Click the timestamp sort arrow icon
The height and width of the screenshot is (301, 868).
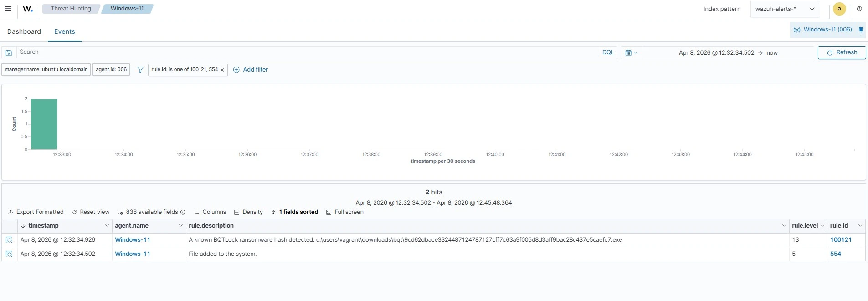(23, 226)
